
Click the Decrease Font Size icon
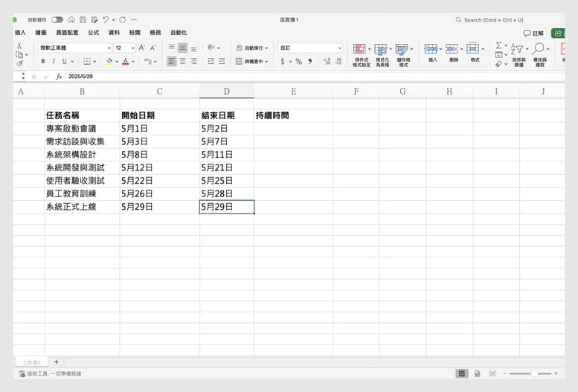point(153,48)
